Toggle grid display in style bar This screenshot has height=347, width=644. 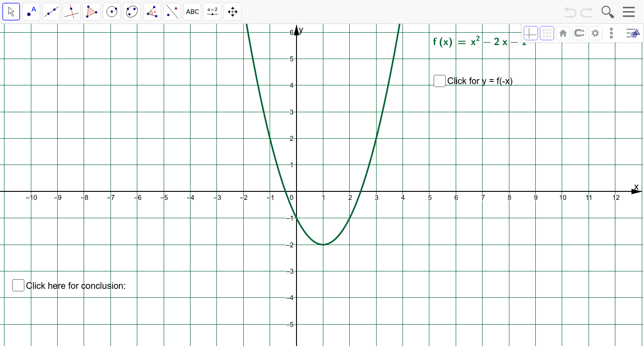pos(547,33)
